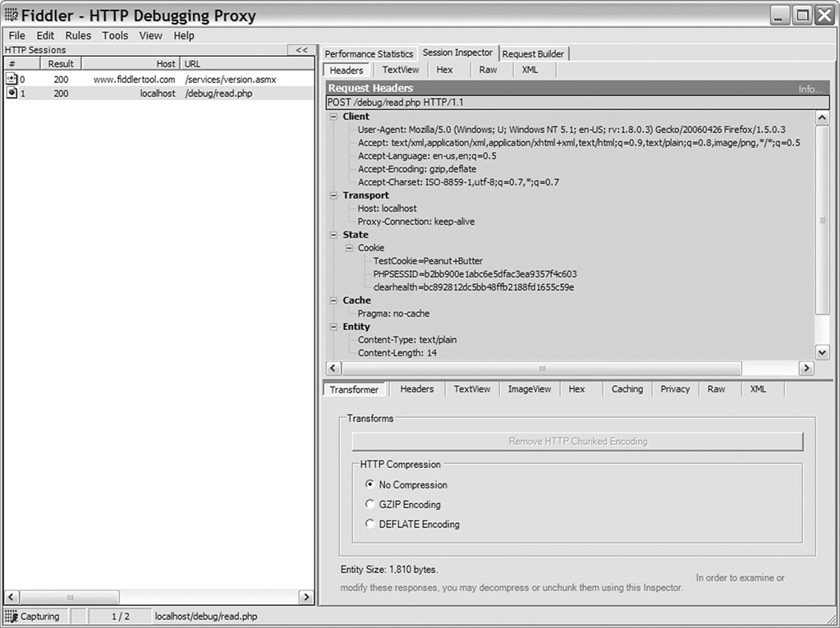Viewport: 840px width, 628px height.
Task: Collapse the Client header group
Action: pos(334,117)
